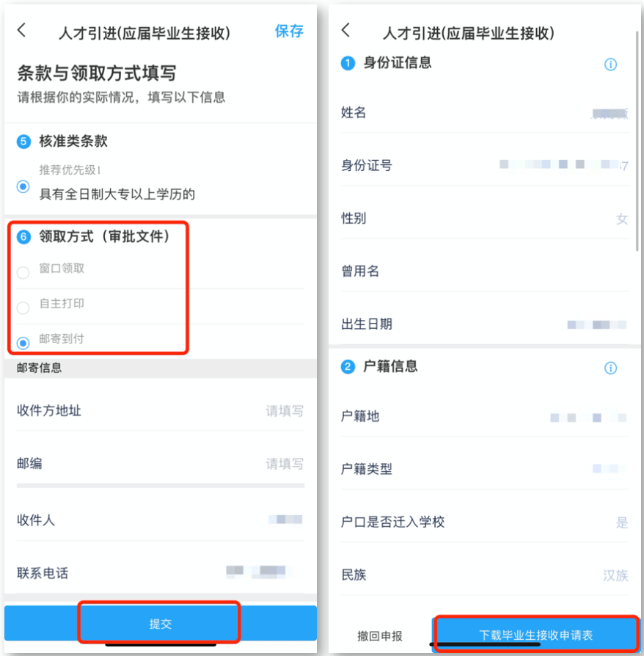Save the form with 保存

pos(289,31)
